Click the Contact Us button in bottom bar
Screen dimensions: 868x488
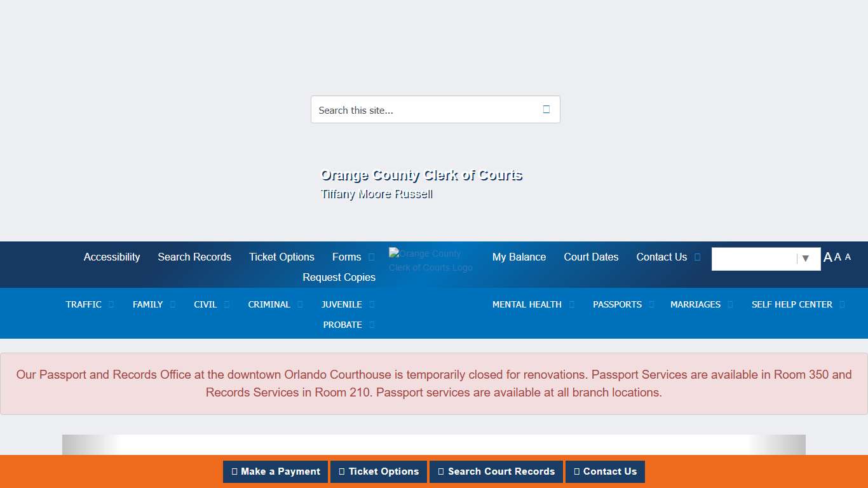(x=604, y=471)
